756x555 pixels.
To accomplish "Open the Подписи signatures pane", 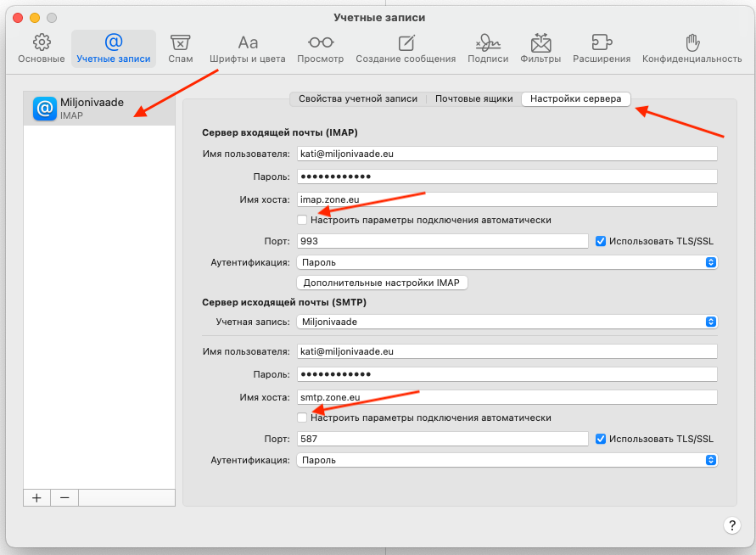I will click(488, 48).
